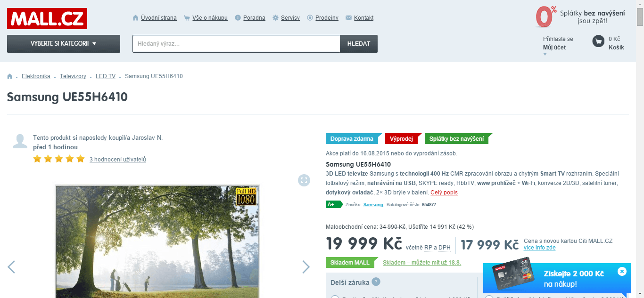This screenshot has height=298, width=644.
Task: Open the shopping cart icon
Action: point(598,41)
